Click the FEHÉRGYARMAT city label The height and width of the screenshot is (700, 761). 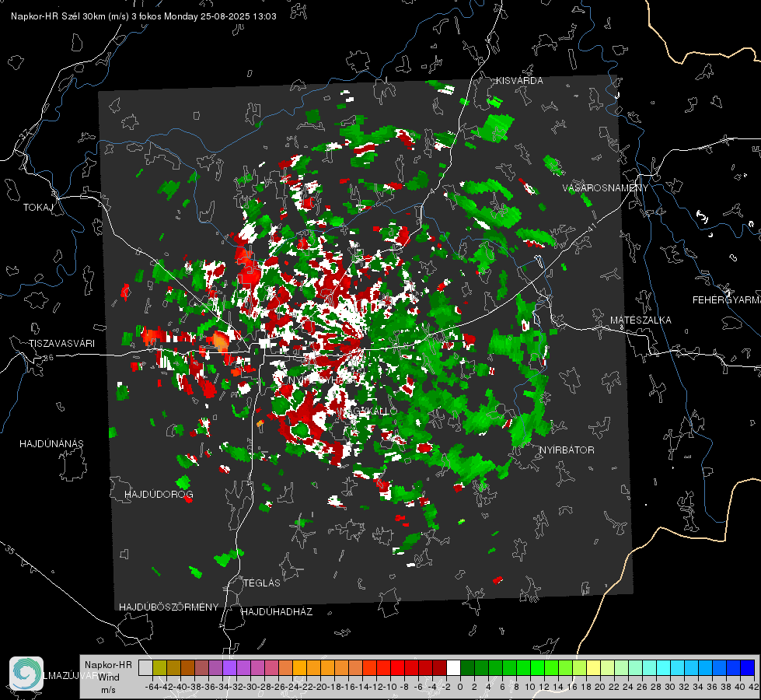coord(726,300)
